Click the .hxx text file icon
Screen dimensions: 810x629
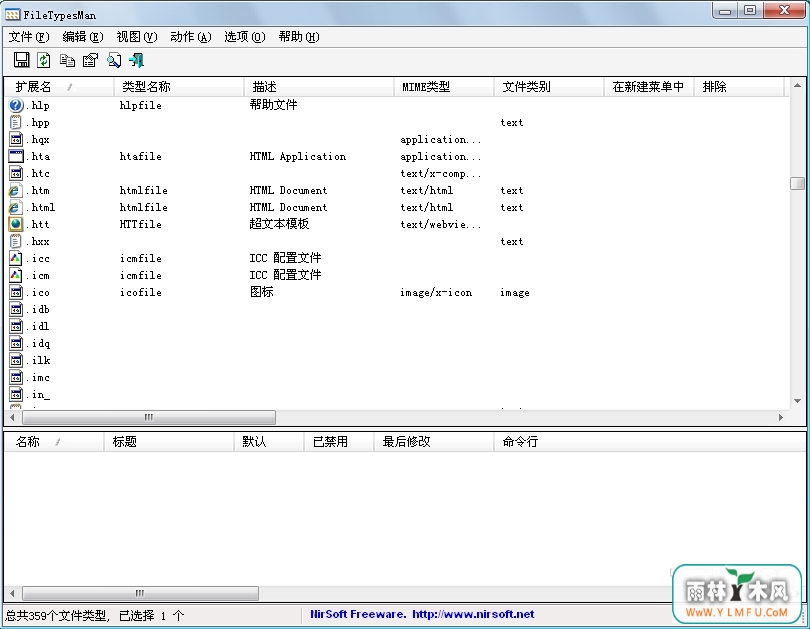tap(16, 241)
